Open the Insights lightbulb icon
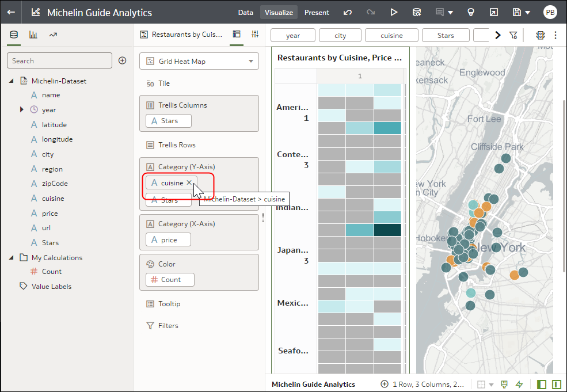 [x=471, y=12]
